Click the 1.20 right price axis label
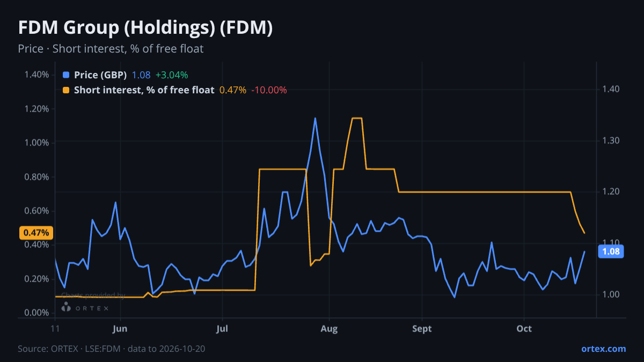Screen dimensions: 644x362 [x=611, y=191]
